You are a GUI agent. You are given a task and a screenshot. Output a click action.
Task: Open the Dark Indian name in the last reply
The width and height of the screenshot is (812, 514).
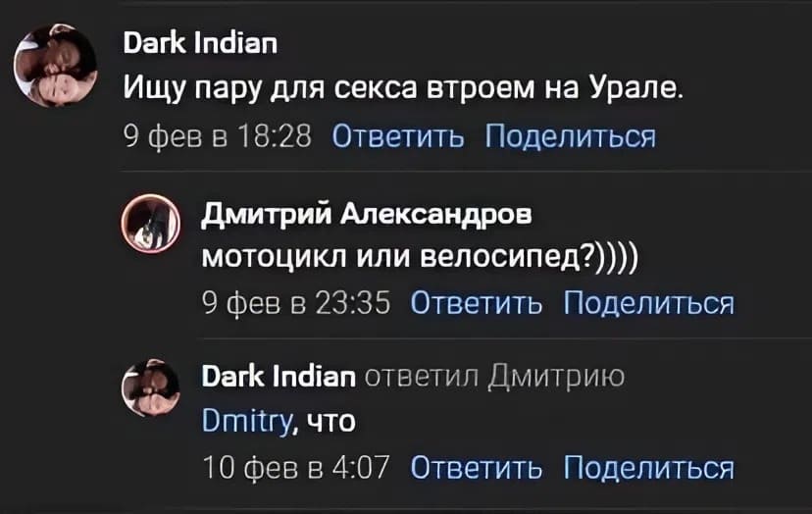click(x=279, y=377)
